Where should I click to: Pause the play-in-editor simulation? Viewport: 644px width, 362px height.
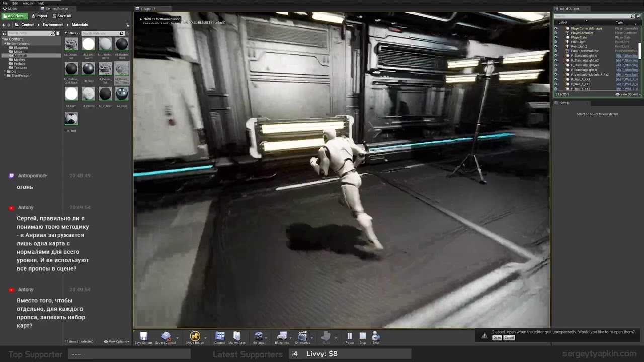(x=350, y=337)
